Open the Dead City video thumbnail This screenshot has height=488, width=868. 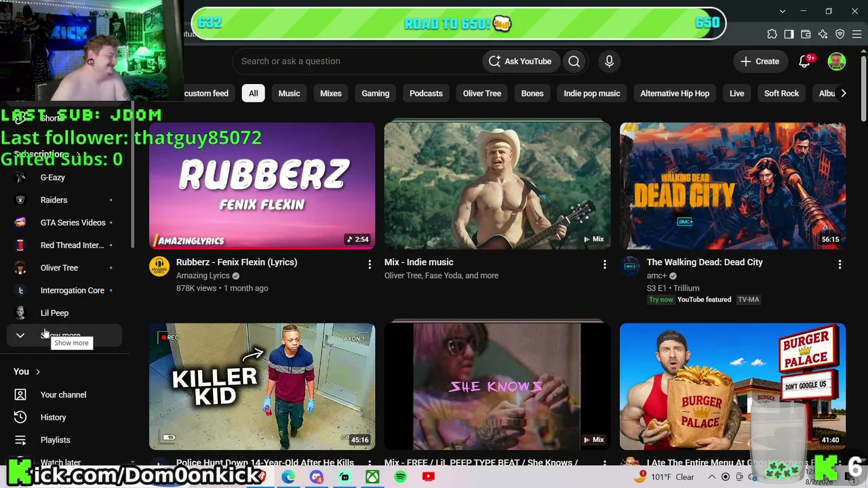(732, 186)
